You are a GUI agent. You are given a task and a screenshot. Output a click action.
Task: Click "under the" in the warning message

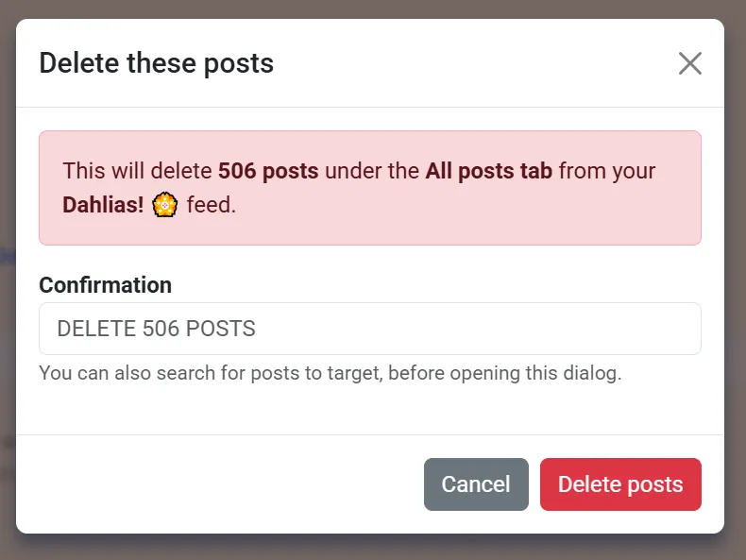point(372,171)
